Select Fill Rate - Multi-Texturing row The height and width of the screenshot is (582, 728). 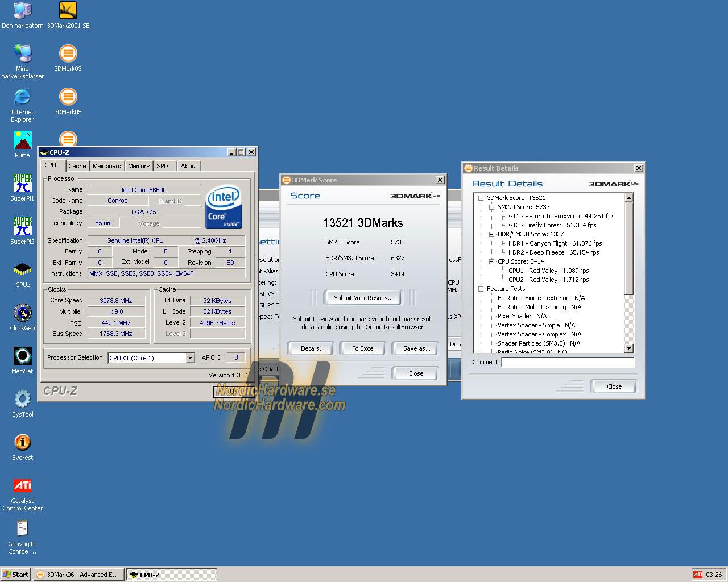(x=539, y=307)
